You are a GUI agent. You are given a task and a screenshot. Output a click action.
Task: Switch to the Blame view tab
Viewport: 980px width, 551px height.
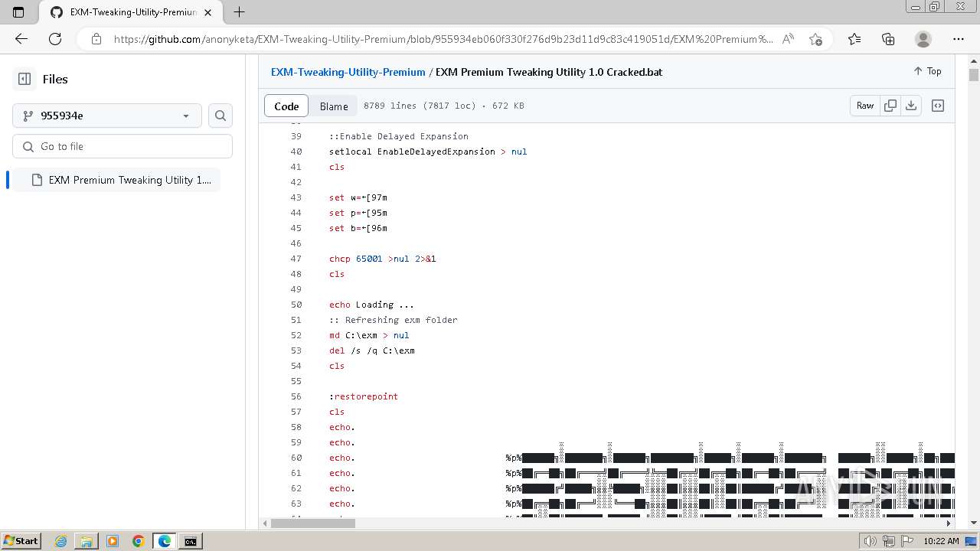pyautogui.click(x=334, y=106)
